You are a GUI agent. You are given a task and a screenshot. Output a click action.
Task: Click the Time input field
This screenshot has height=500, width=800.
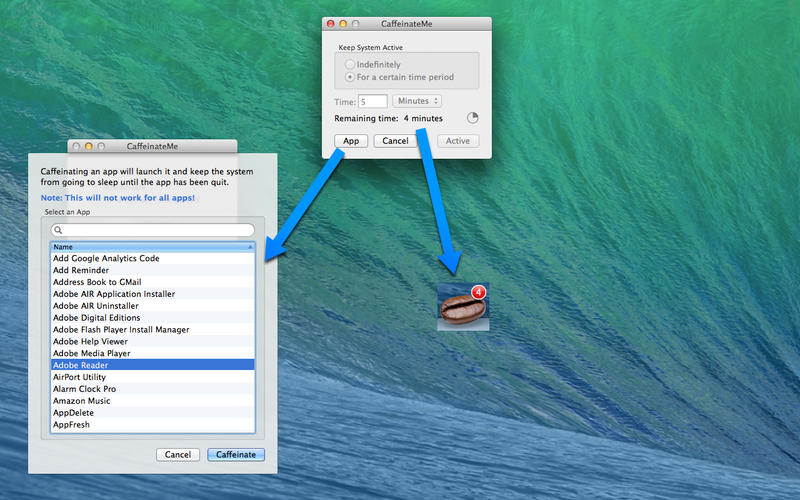point(372,102)
